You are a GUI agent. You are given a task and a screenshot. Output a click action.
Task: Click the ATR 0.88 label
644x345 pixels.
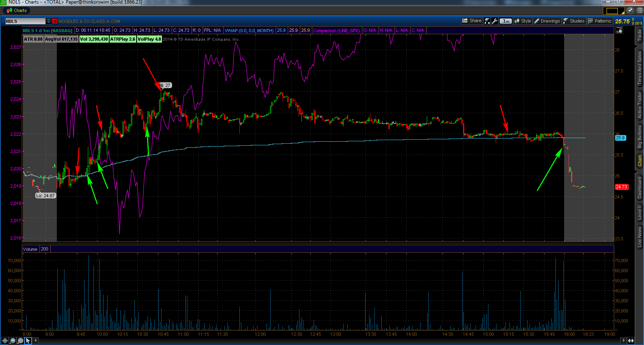coord(33,39)
